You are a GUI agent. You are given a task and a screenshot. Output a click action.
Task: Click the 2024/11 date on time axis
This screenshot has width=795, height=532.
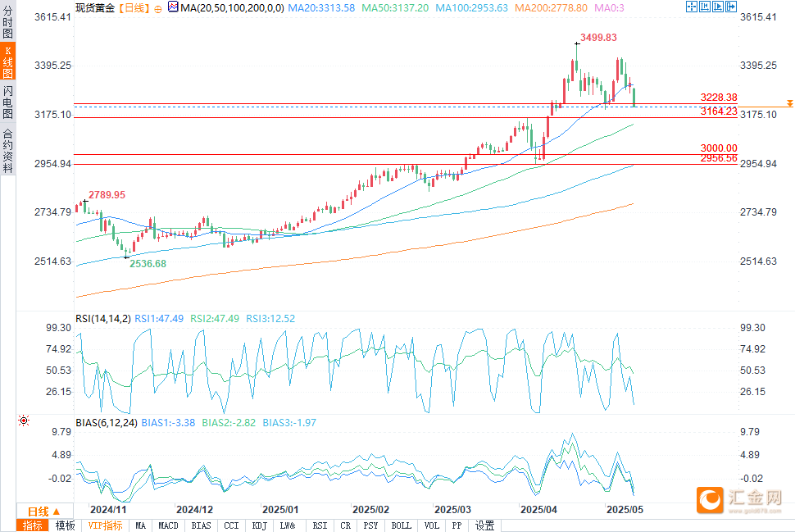pyautogui.click(x=108, y=510)
